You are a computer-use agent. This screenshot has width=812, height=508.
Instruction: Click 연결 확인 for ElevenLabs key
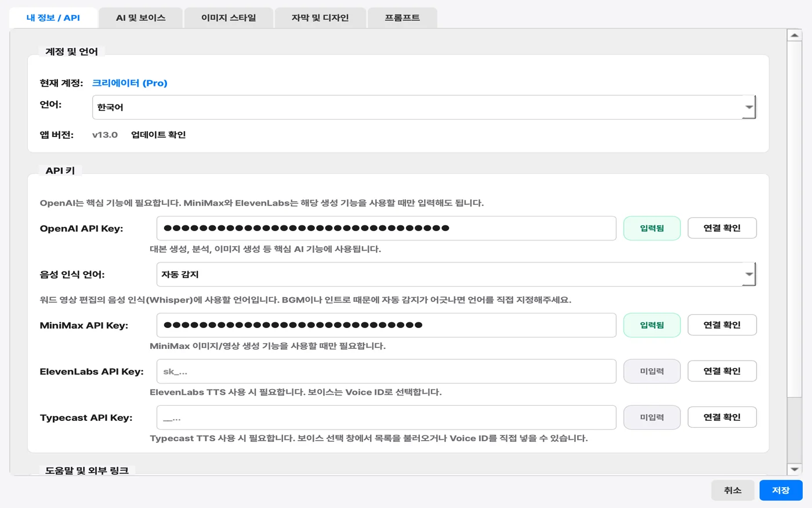722,371
